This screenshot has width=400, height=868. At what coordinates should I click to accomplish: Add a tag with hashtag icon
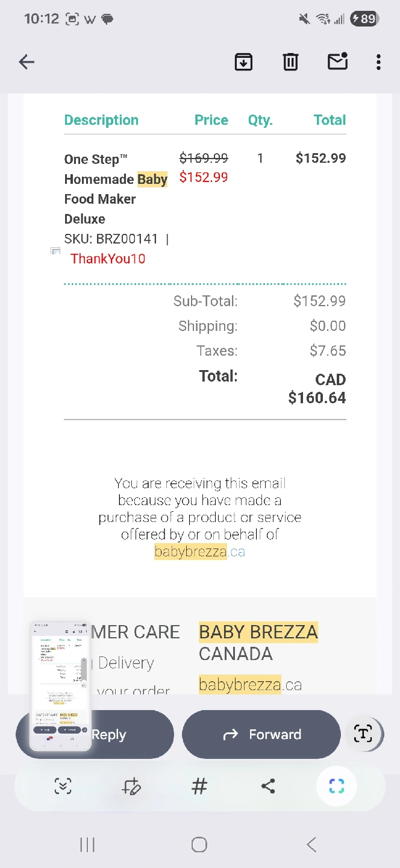(x=199, y=786)
